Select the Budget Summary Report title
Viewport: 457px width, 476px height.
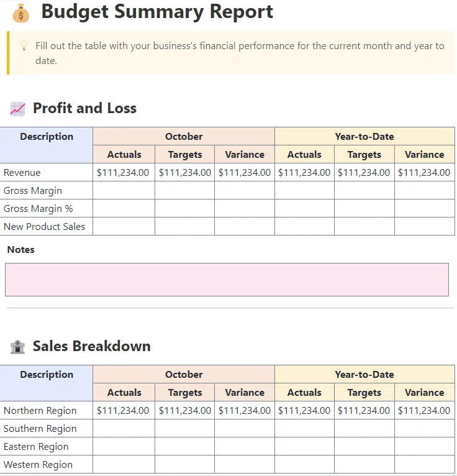(x=157, y=12)
